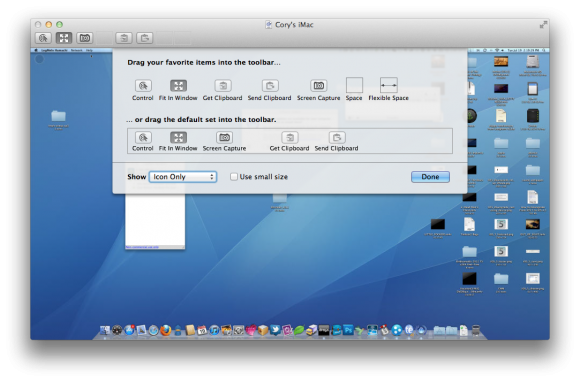Viewport: 580px width, 382px height.
Task: Open the Trash in the remote dock
Action: click(x=476, y=330)
